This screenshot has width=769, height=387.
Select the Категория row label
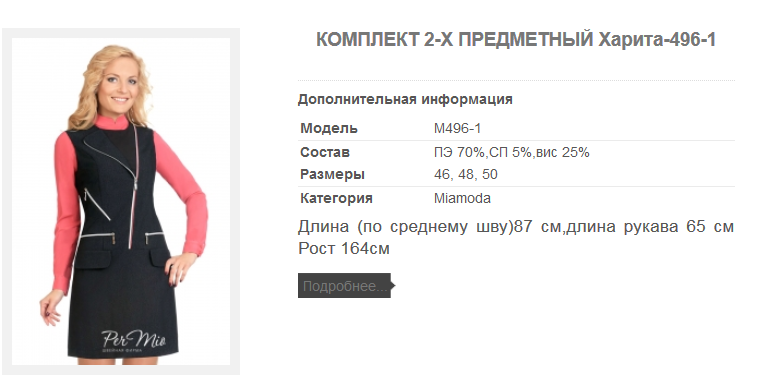coord(336,198)
